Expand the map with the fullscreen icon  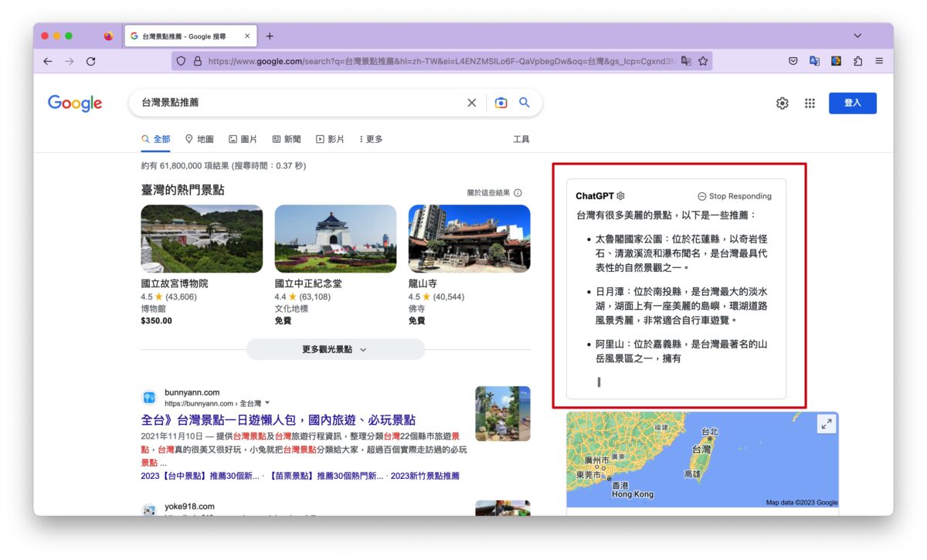pyautogui.click(x=827, y=424)
